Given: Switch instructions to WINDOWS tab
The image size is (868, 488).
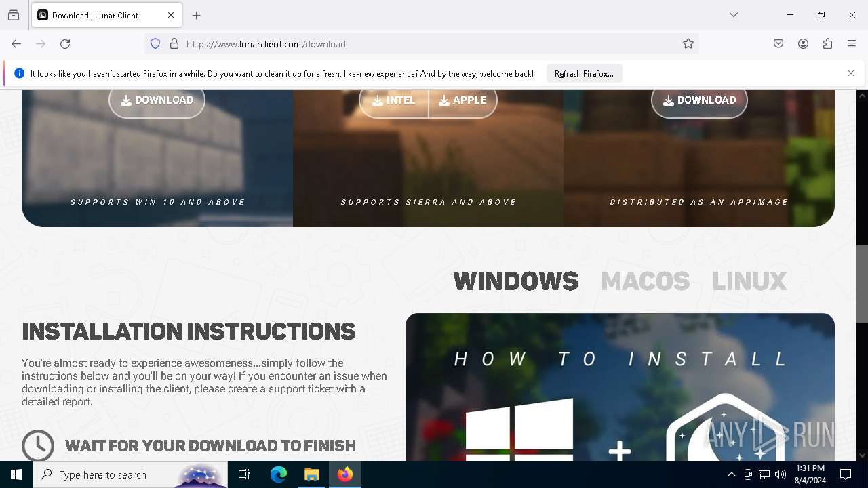Looking at the screenshot, I should point(515,281).
